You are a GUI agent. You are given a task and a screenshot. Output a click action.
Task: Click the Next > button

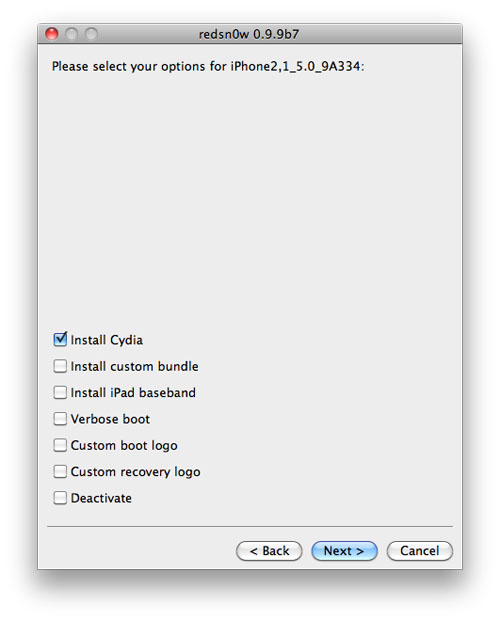[344, 551]
